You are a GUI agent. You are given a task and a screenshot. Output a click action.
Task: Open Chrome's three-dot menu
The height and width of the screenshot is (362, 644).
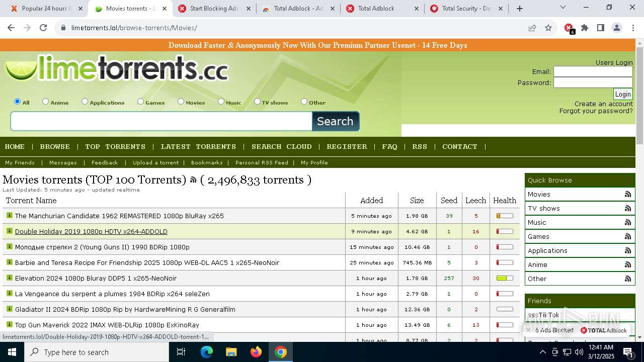pyautogui.click(x=633, y=28)
